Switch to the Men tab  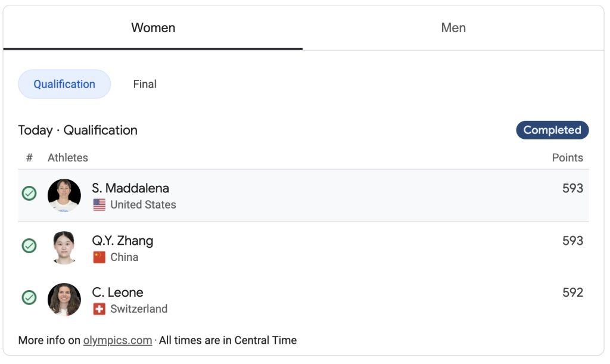point(453,28)
